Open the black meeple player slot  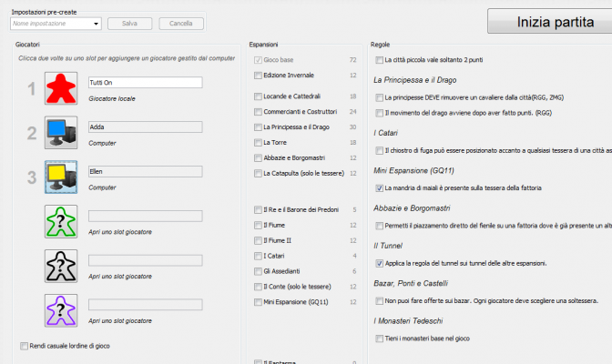pos(62,266)
